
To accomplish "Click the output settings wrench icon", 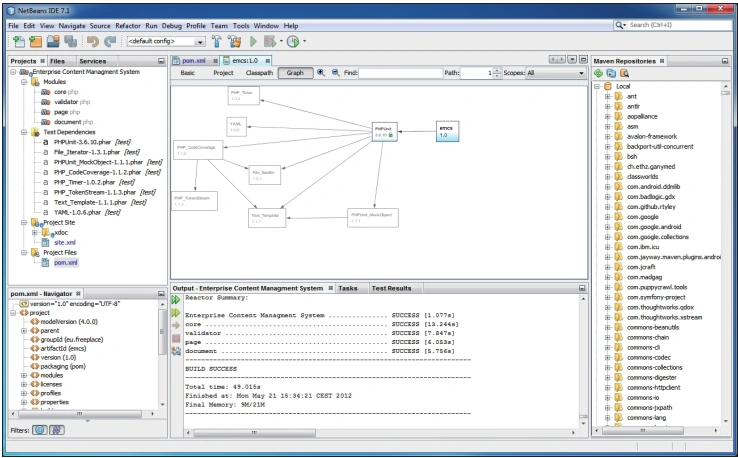I will click(x=176, y=351).
